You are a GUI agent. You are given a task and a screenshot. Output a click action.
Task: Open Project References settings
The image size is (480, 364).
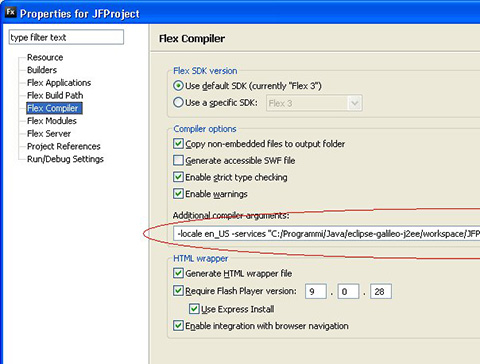64,146
